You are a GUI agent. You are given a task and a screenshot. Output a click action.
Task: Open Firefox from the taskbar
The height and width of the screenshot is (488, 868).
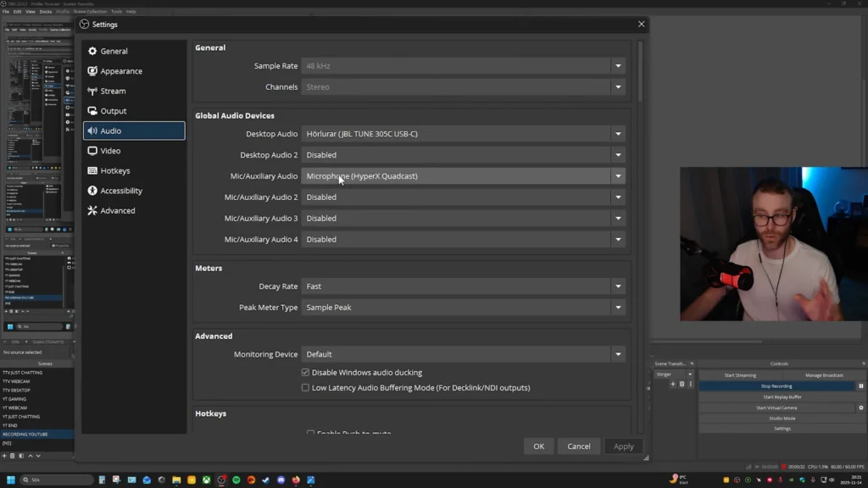[296, 480]
